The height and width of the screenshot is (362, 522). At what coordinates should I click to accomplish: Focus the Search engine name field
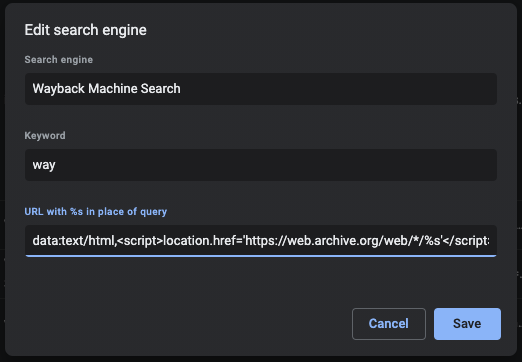261,89
